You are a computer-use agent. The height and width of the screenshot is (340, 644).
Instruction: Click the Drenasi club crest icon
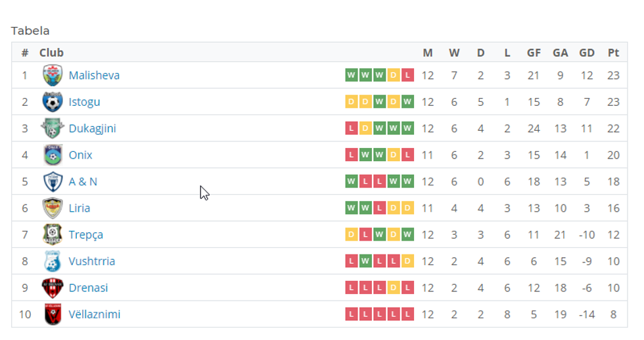[53, 288]
